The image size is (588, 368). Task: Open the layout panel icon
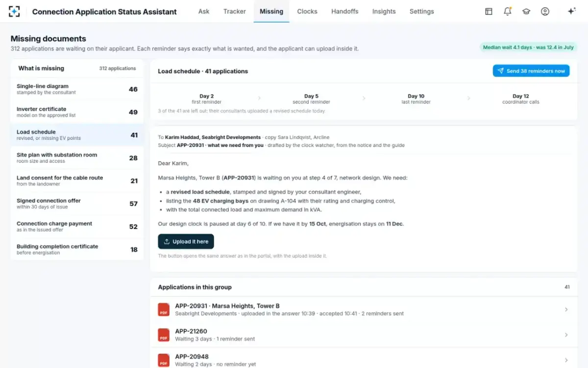(x=489, y=11)
